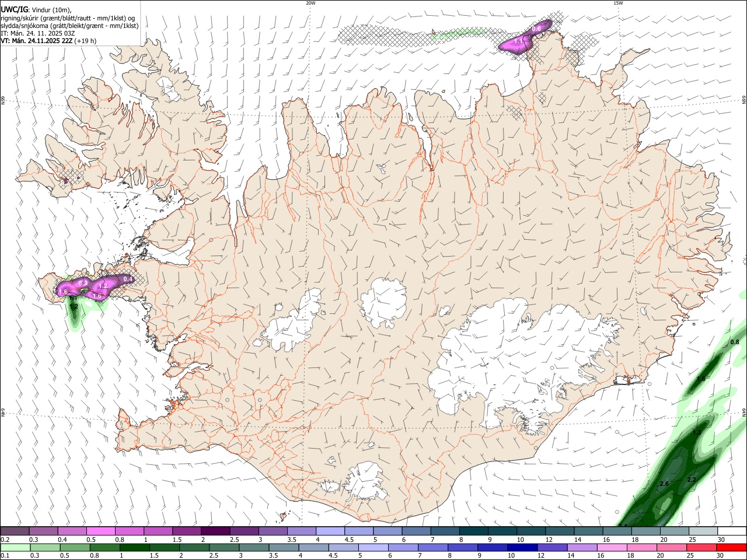Click the '2.2' rainfall value on the map
The width and height of the screenshot is (747, 560).
692,480
